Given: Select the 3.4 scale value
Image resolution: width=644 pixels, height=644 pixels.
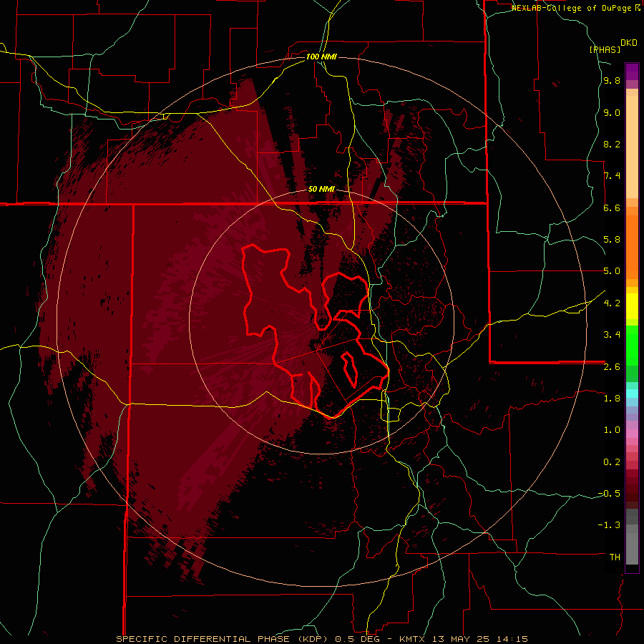Looking at the screenshot, I should 612,335.
